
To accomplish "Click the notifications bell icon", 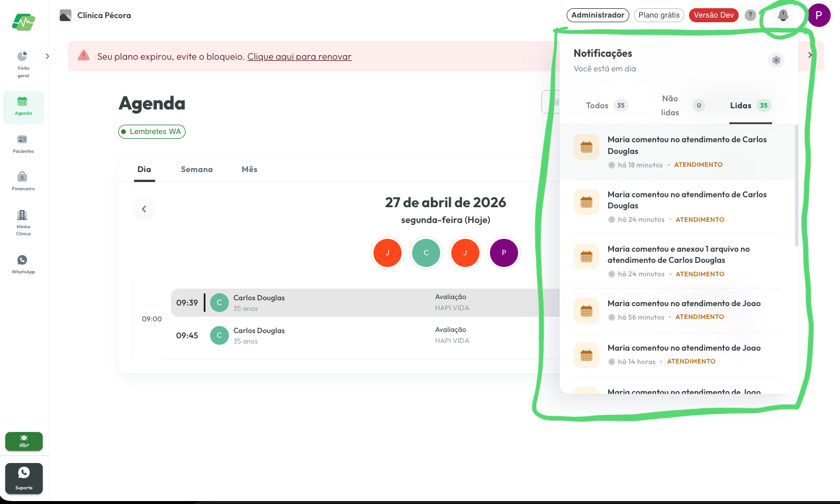I will (x=783, y=15).
